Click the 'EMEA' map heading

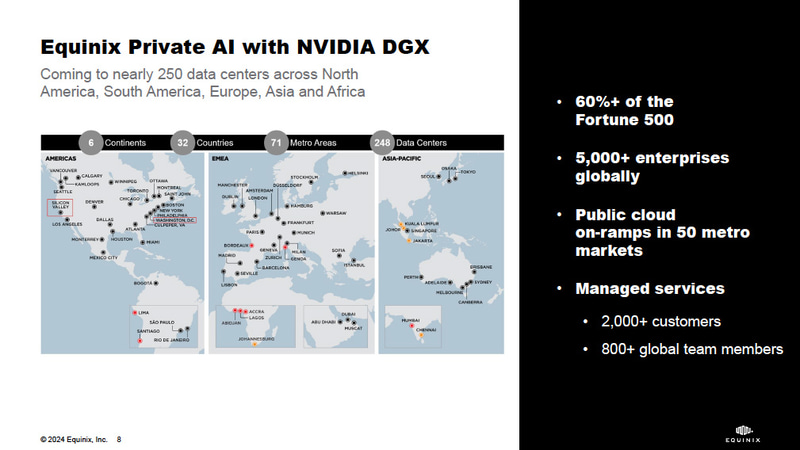pyautogui.click(x=220, y=159)
